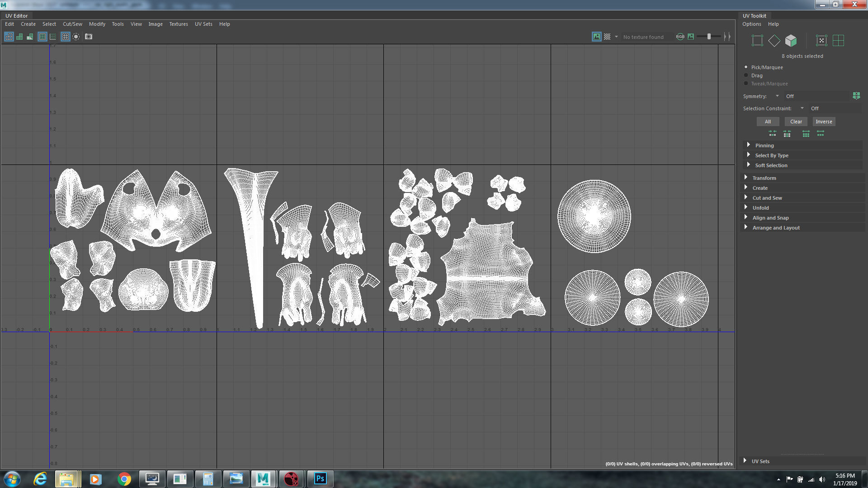
Task: Click the green symmetry icon beside Off
Action: pos(856,96)
